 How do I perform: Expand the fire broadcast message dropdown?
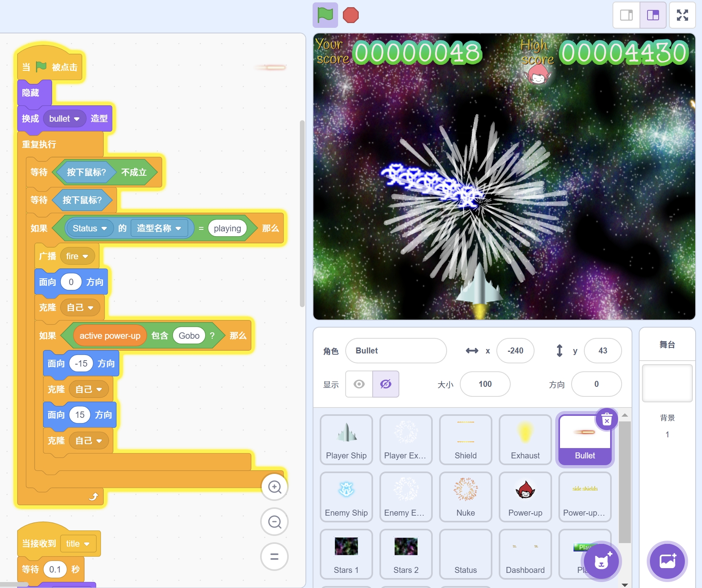pos(85,256)
